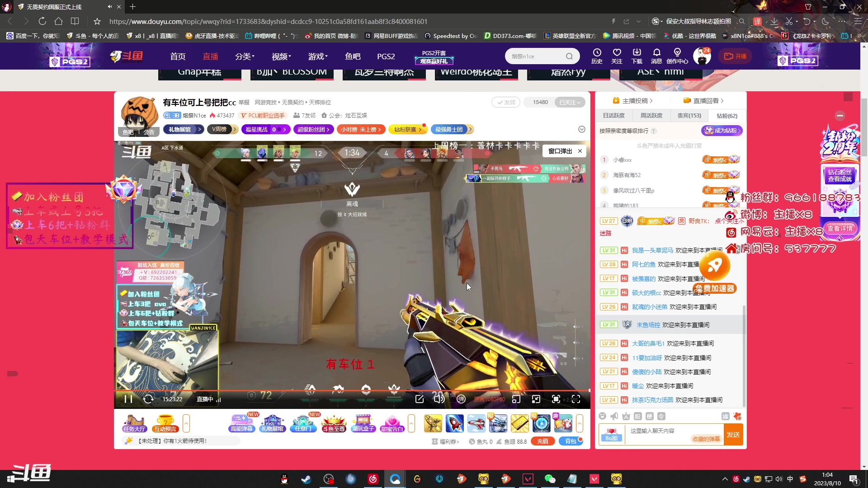This screenshot has width=868, height=488.
Task: Open the 原画1080P60 quality selector
Action: (x=489, y=399)
